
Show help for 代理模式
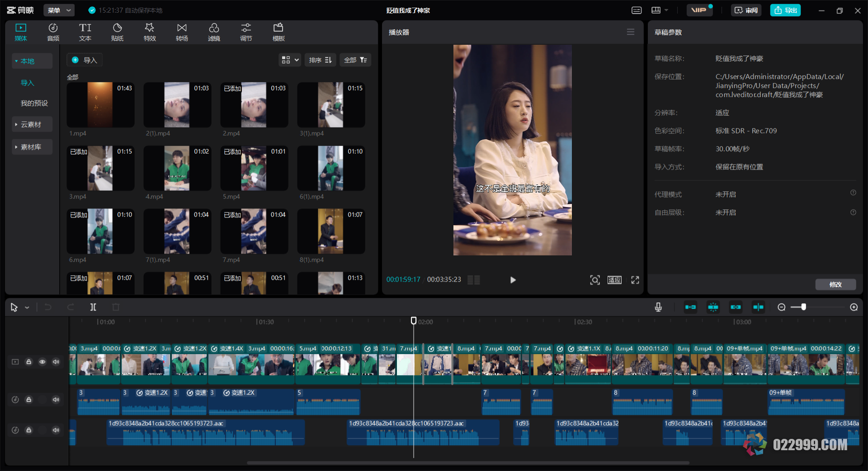coord(853,193)
